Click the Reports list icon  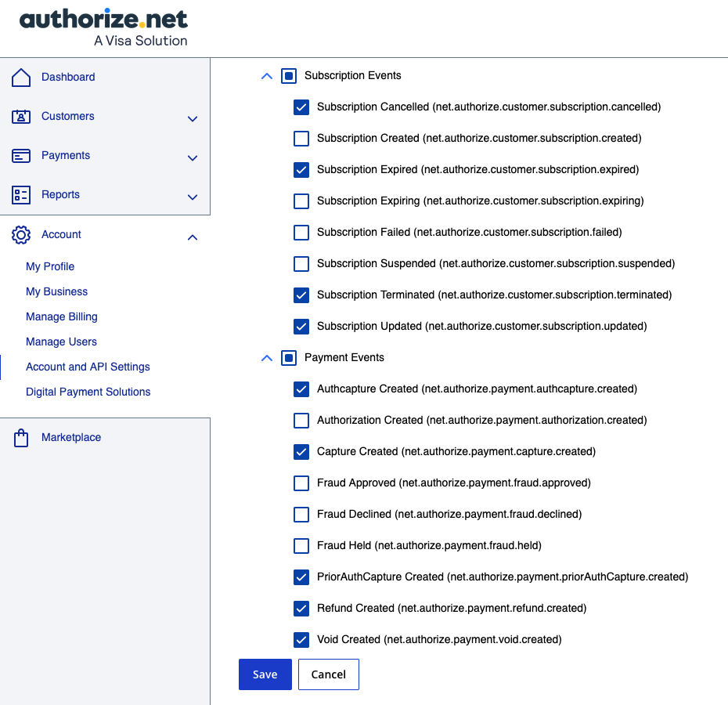(x=21, y=195)
